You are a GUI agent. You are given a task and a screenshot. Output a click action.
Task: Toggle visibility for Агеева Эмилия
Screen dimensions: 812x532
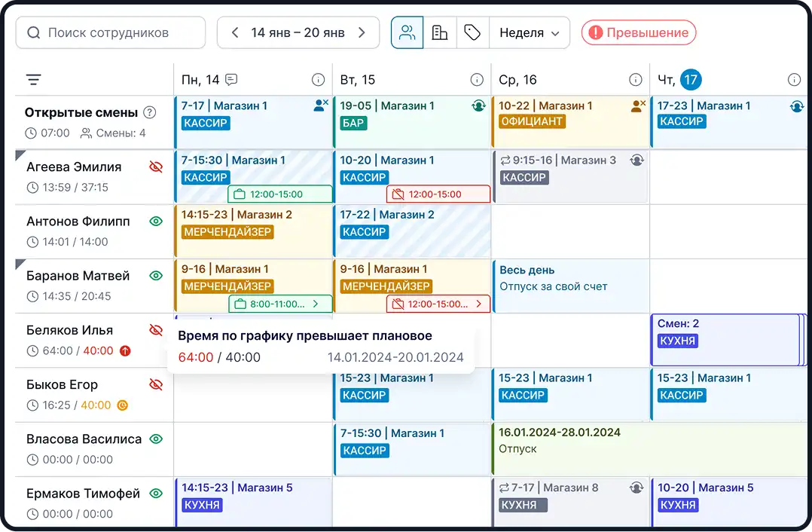pyautogui.click(x=156, y=167)
